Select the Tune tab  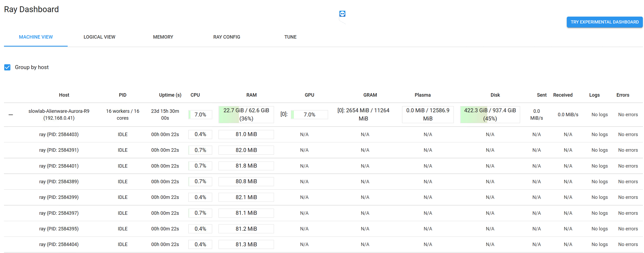point(290,37)
